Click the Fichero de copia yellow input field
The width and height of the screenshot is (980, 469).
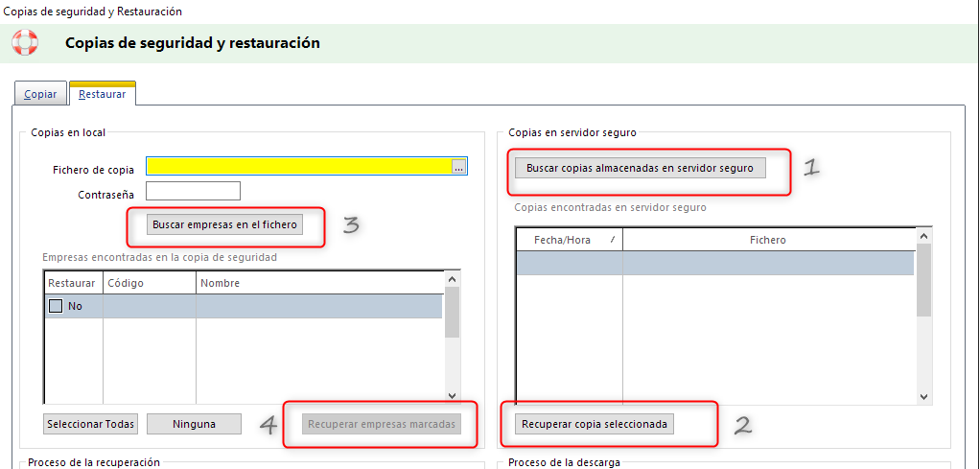(299, 167)
